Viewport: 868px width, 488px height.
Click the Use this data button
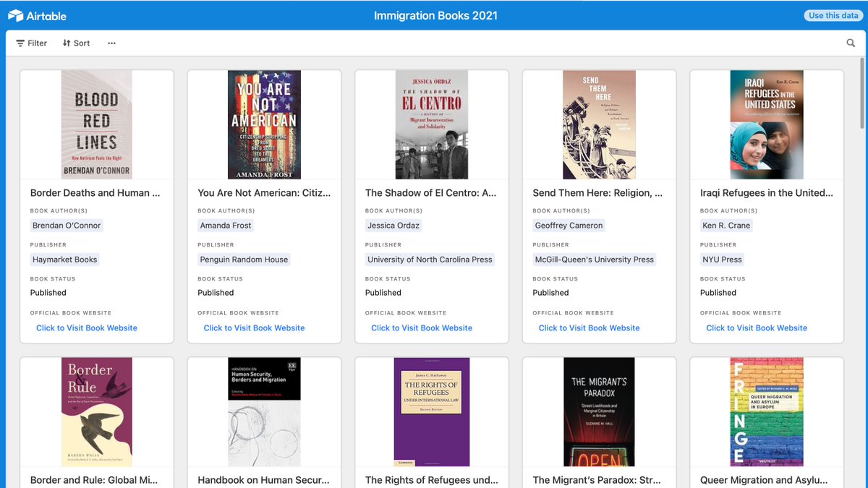(x=833, y=15)
